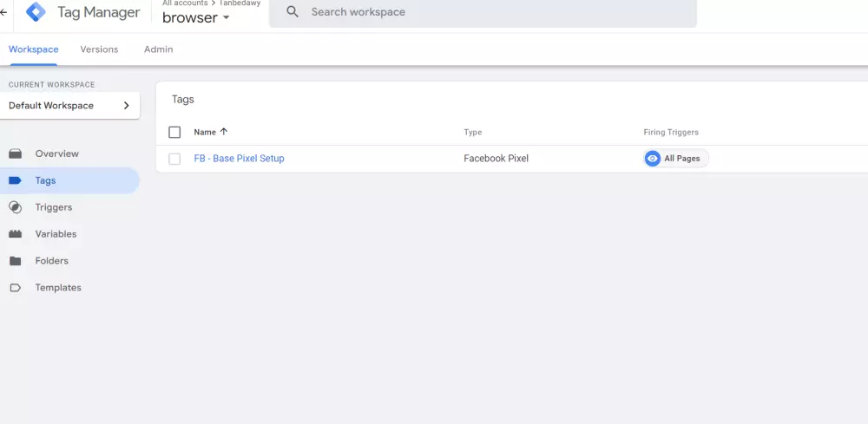Click the Tag Manager title text
The image size is (868, 424).
tap(99, 12)
